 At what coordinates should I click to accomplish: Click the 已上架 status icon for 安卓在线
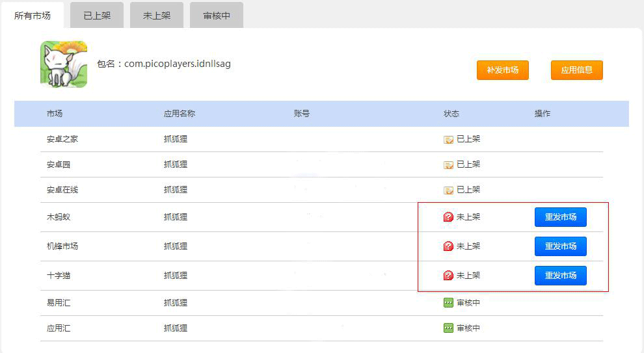point(448,190)
